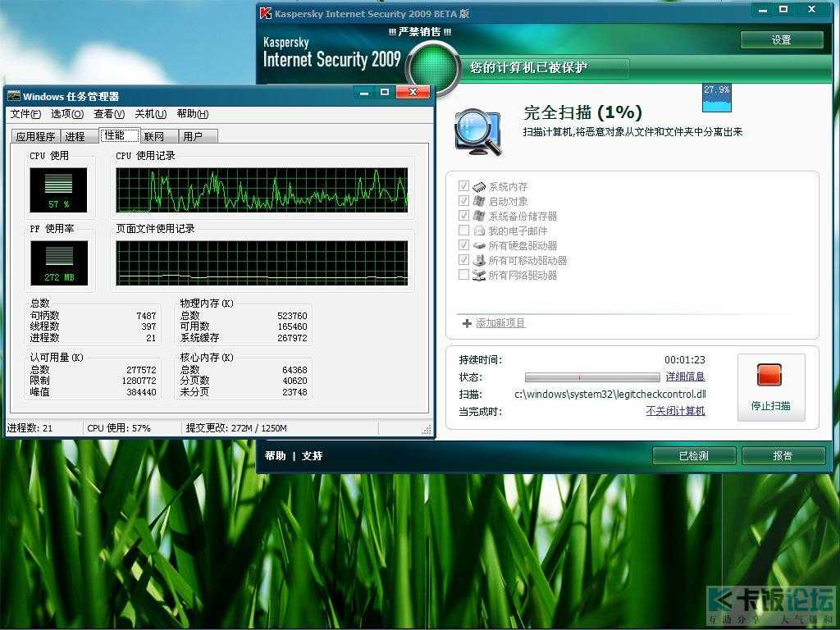The height and width of the screenshot is (630, 840).
Task: Click status bar 提交更改: 272M / 1250M
Action: click(236, 428)
